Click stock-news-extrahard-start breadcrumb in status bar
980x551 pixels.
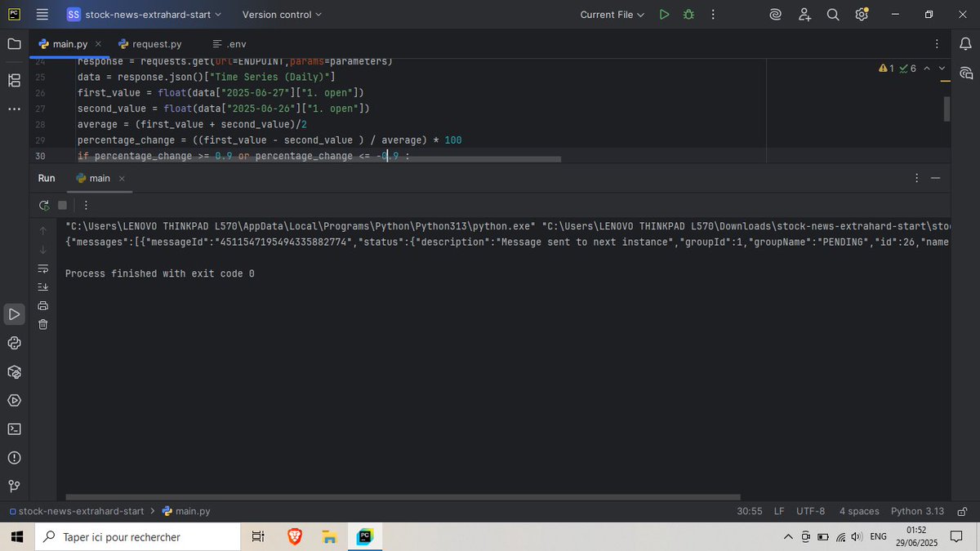pos(76,511)
